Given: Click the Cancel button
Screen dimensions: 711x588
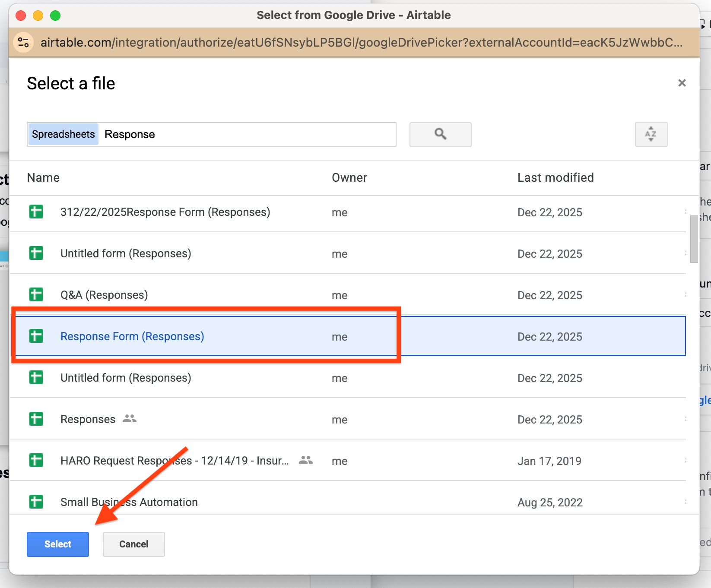Looking at the screenshot, I should point(133,544).
